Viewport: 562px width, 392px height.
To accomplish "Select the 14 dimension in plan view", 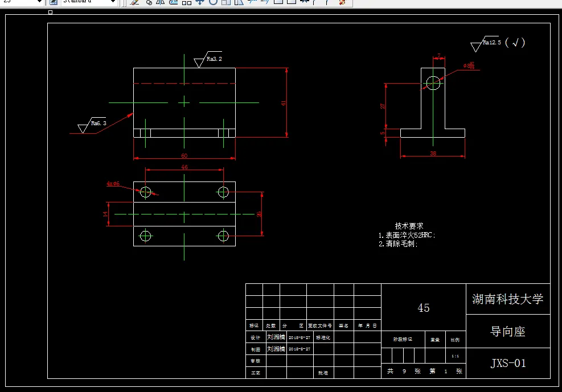I will point(105,214).
